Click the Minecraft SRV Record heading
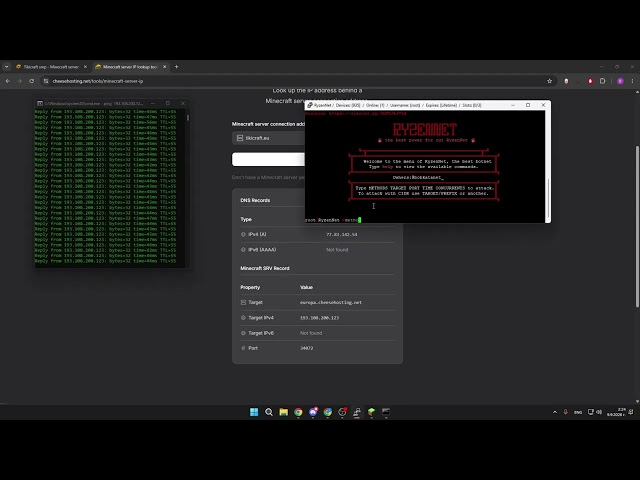 click(265, 268)
